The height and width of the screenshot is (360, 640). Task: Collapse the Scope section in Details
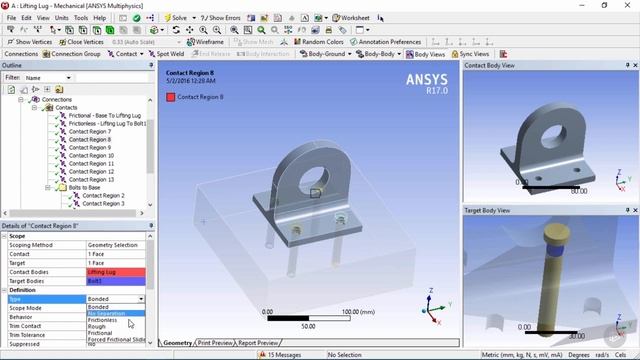(4, 236)
